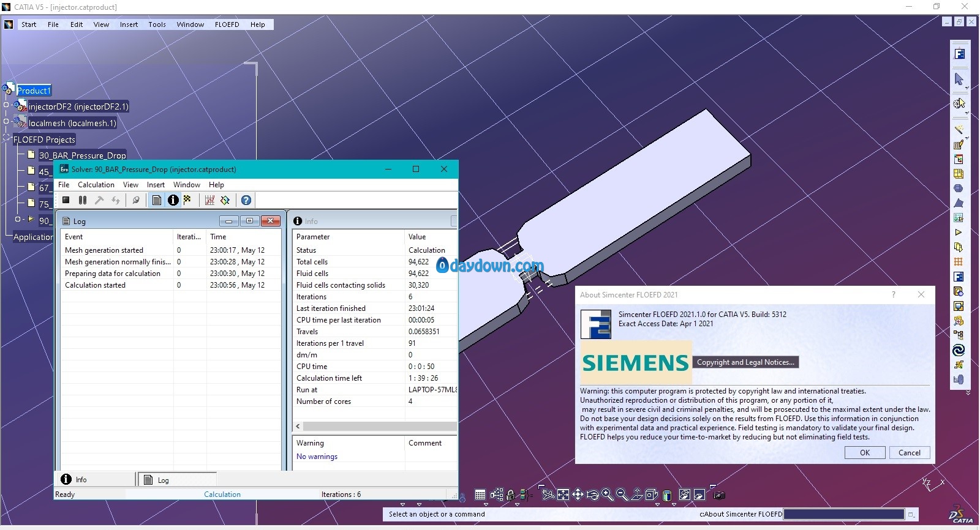Open the solver Insert menu

pos(156,185)
